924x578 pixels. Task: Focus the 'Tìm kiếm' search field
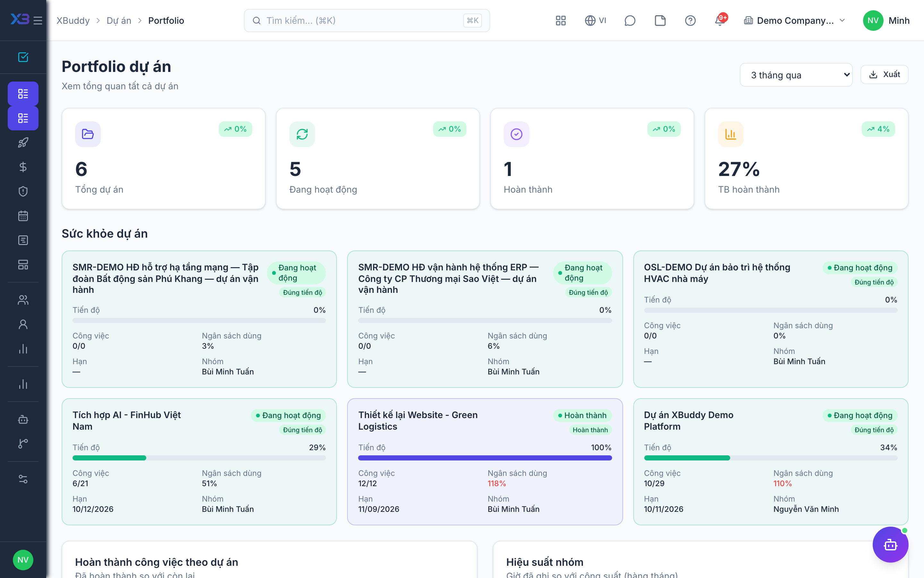366,20
